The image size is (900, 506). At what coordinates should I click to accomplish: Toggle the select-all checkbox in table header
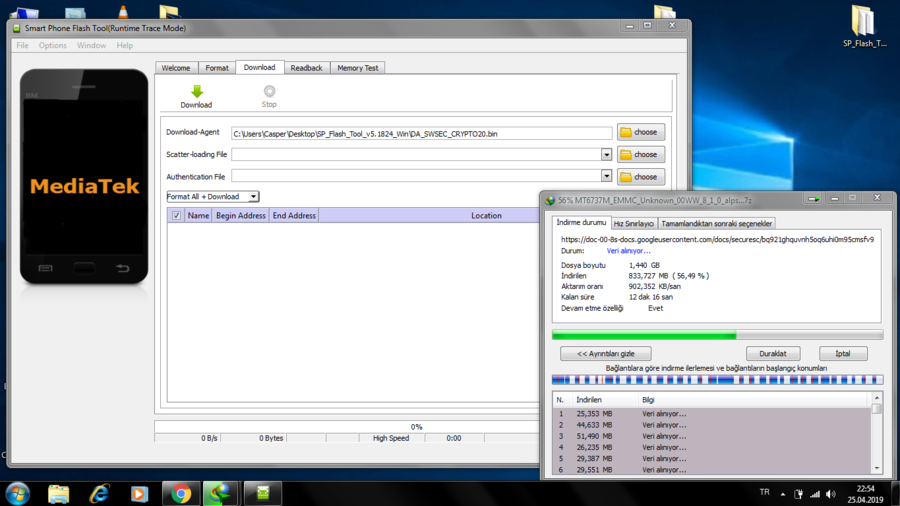point(177,215)
